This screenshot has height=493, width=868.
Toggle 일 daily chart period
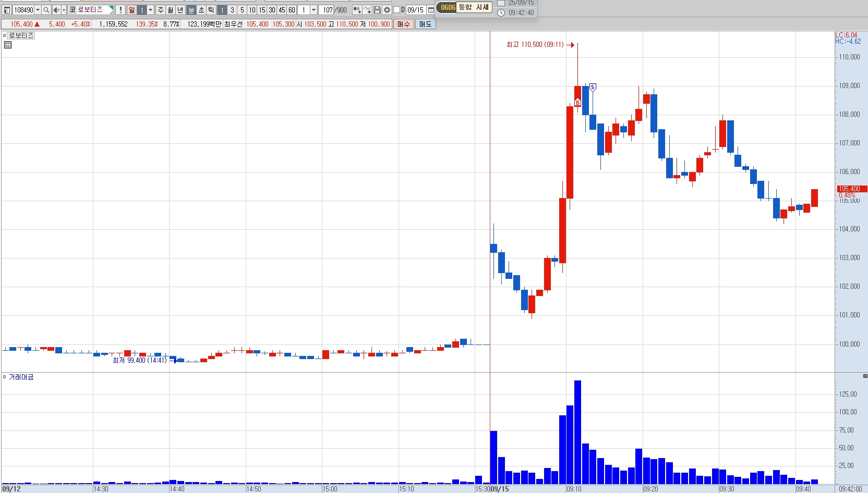[132, 10]
